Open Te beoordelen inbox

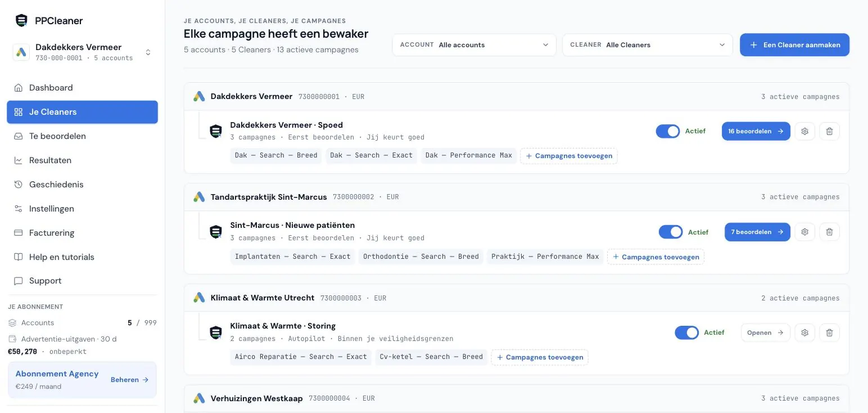coord(82,136)
